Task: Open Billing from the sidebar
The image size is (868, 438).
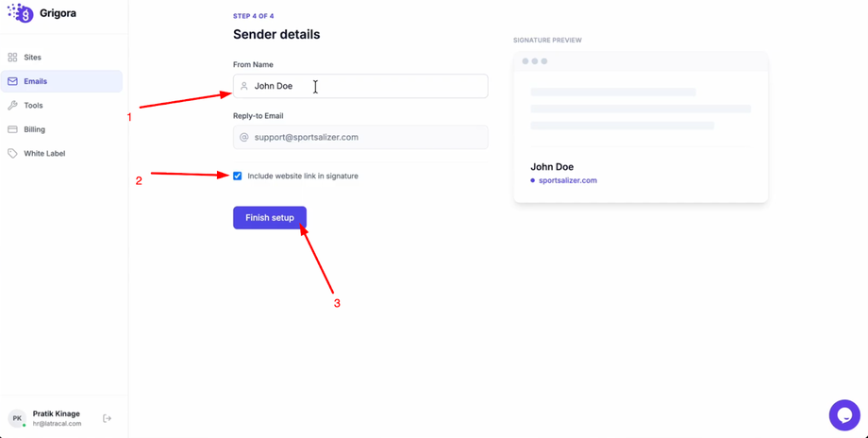Action: coord(35,129)
